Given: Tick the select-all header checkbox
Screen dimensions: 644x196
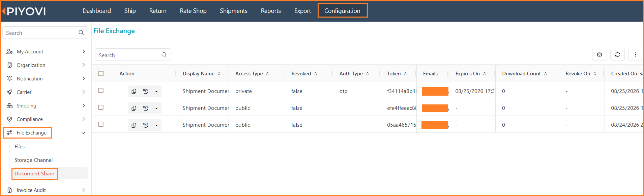Looking at the screenshot, I should (x=101, y=73).
